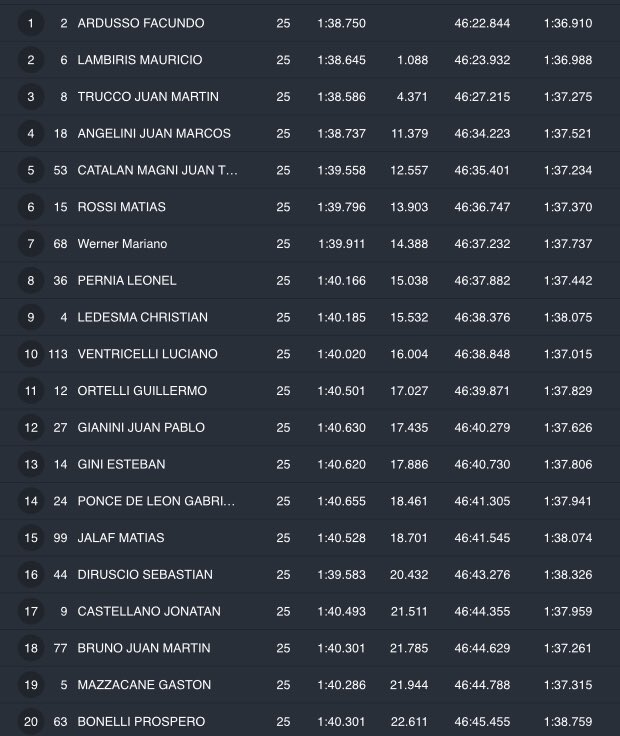Click the position 9 circle badge
This screenshot has width=620, height=736.
coord(31,317)
